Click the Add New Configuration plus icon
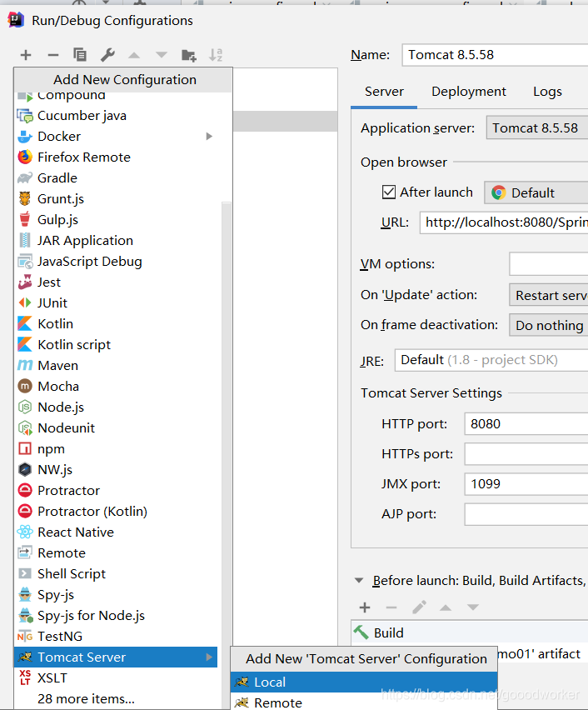 (26, 55)
